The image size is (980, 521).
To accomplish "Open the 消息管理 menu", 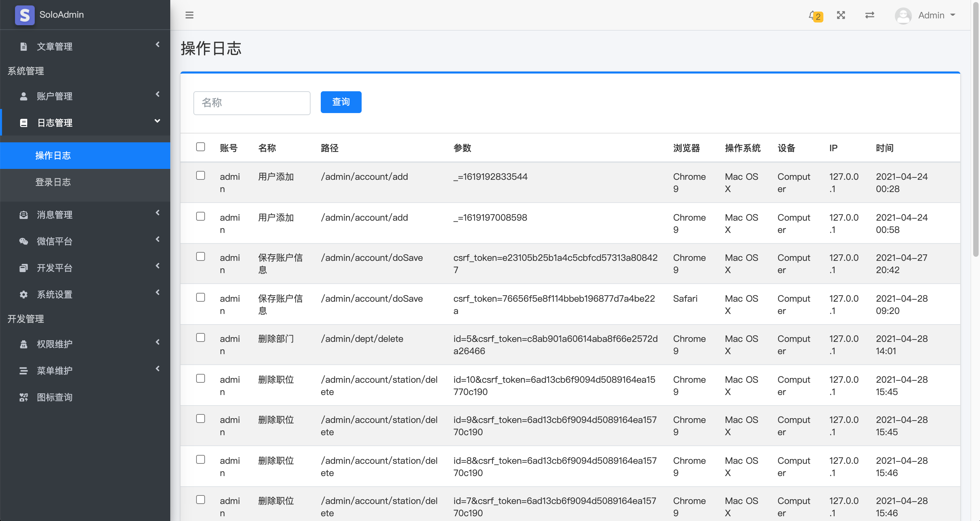I will click(85, 215).
